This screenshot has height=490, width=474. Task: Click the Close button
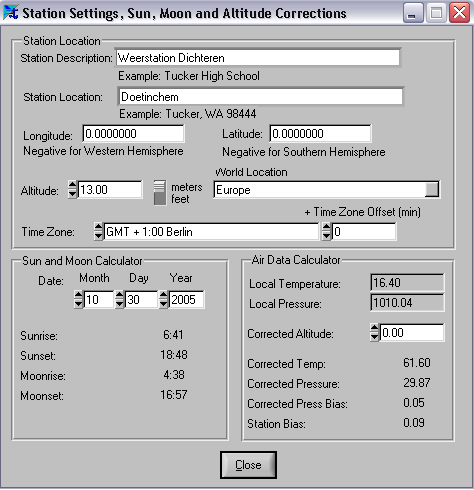pos(248,465)
